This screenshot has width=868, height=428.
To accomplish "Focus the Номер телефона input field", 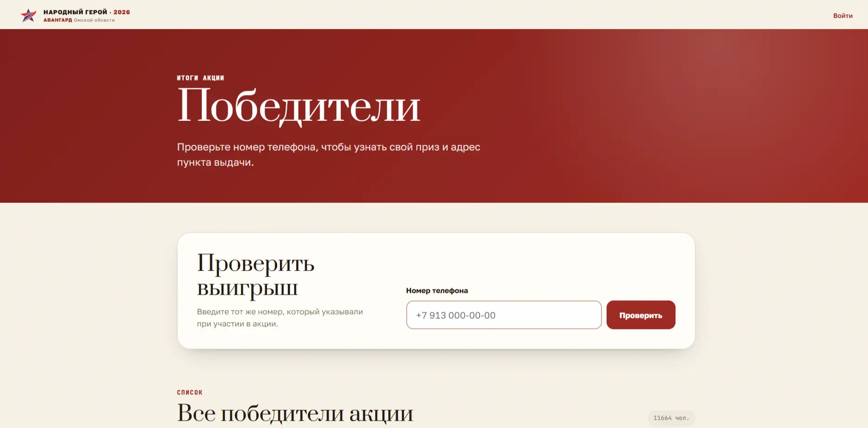I will point(504,315).
